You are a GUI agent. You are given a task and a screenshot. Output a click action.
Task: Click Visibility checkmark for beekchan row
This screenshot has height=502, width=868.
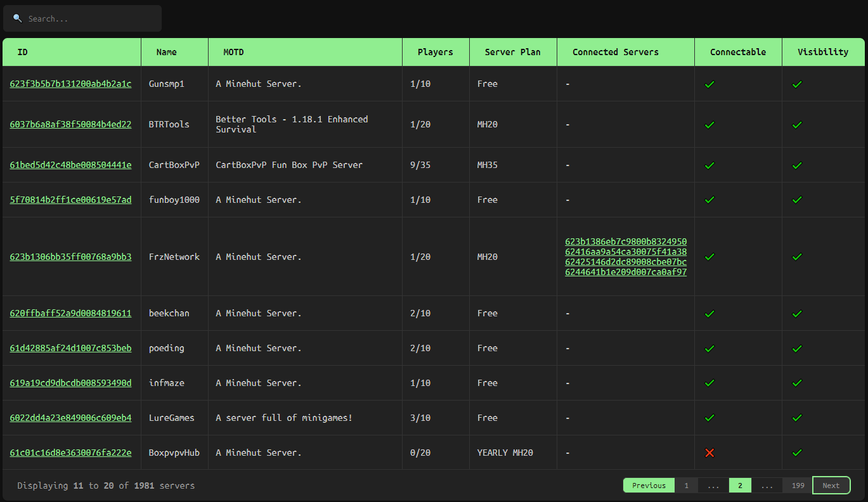click(x=797, y=314)
